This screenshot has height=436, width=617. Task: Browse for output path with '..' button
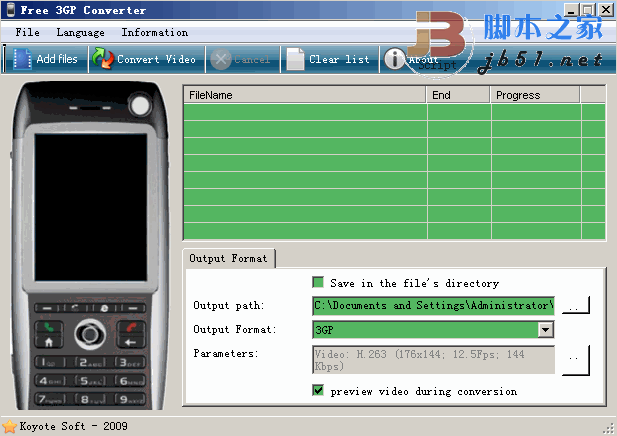pos(576,305)
